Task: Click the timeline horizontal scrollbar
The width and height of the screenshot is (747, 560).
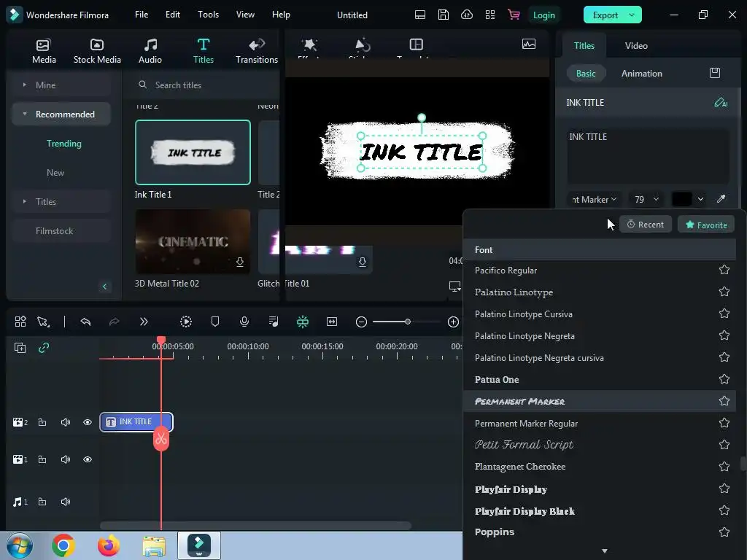Action: pyautogui.click(x=255, y=526)
